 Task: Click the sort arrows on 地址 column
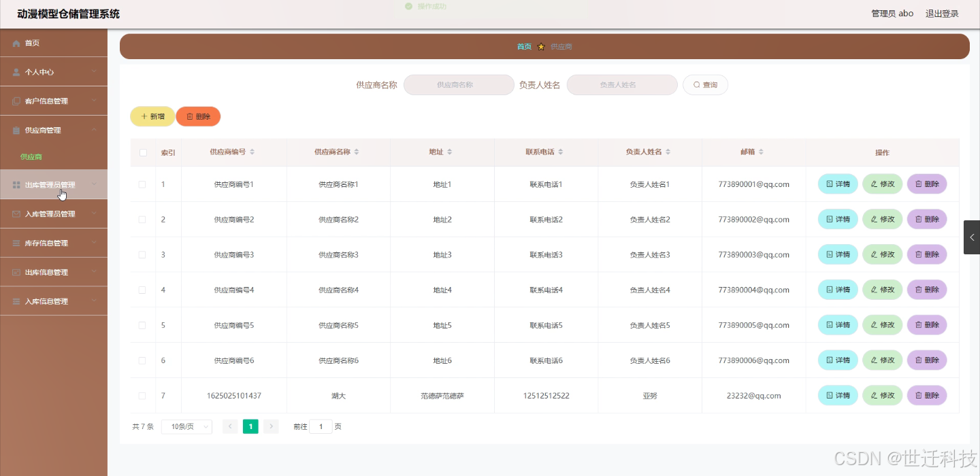(x=449, y=152)
